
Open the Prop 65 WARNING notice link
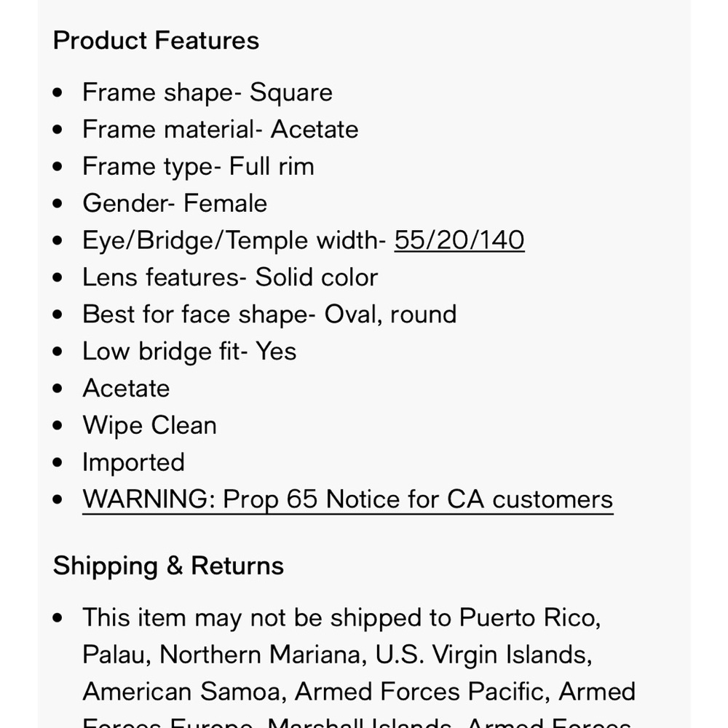[348, 499]
